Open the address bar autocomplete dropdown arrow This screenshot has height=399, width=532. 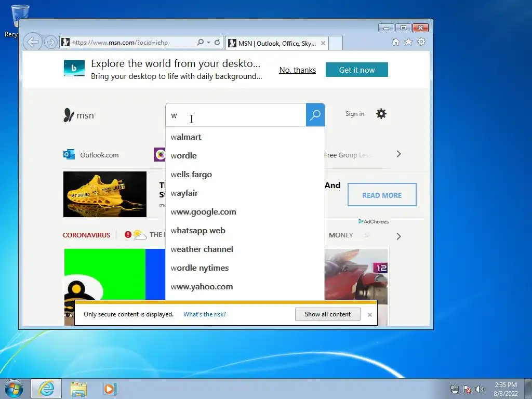pyautogui.click(x=208, y=43)
